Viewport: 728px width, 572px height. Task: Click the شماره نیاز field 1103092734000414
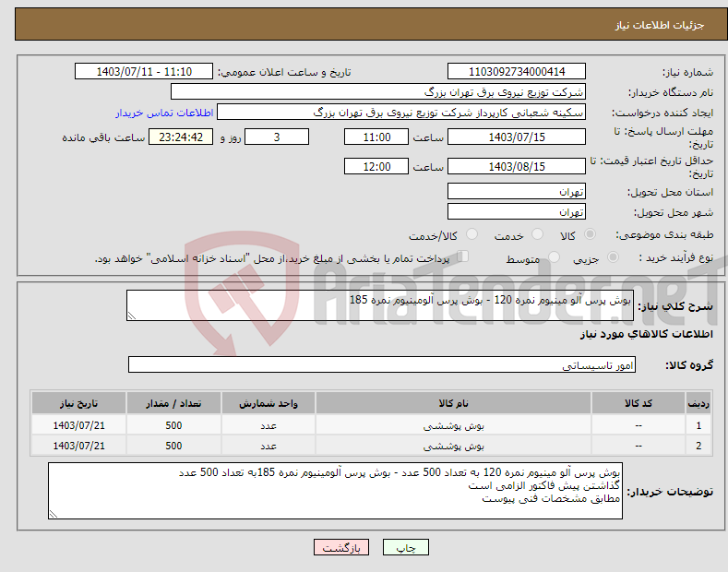coord(517,72)
